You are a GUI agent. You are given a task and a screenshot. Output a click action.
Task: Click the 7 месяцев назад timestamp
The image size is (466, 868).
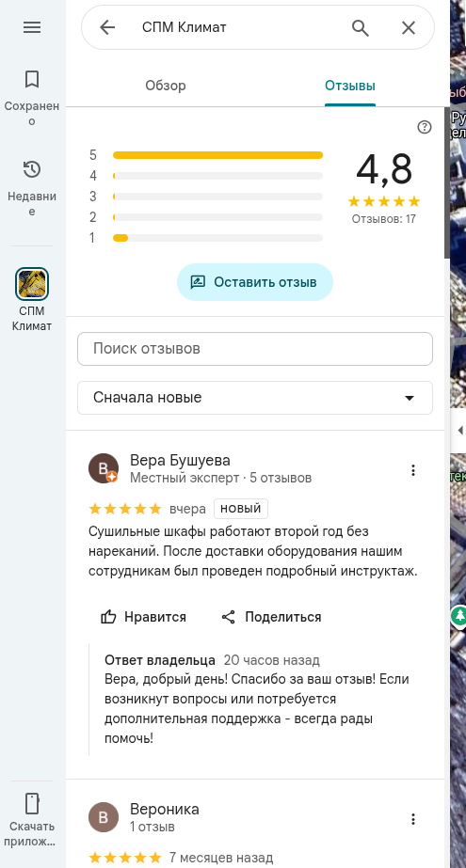point(221,858)
